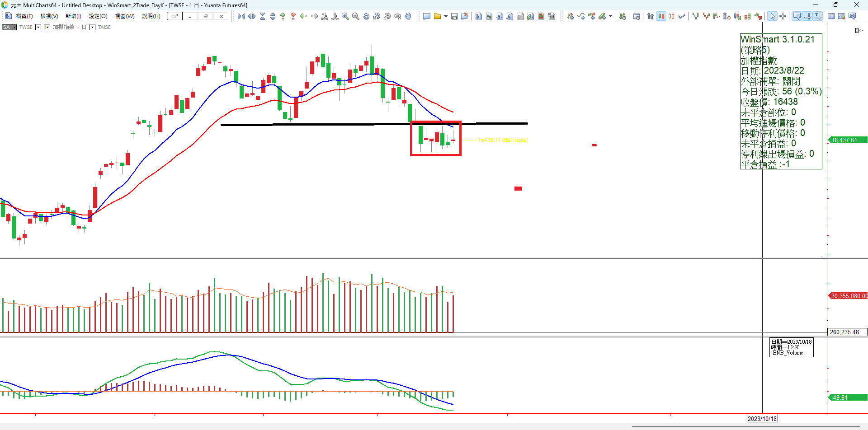Select the hand pan tool
This screenshot has width=868, height=430.
(x=408, y=16)
